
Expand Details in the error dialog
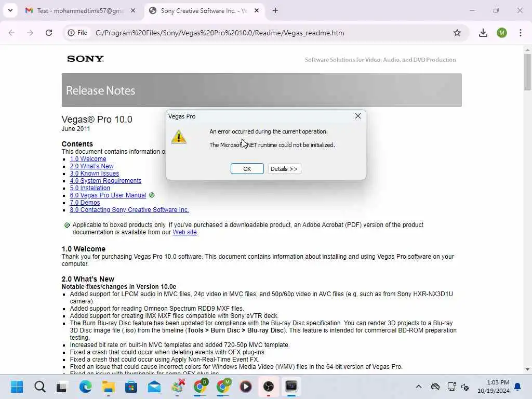(284, 169)
